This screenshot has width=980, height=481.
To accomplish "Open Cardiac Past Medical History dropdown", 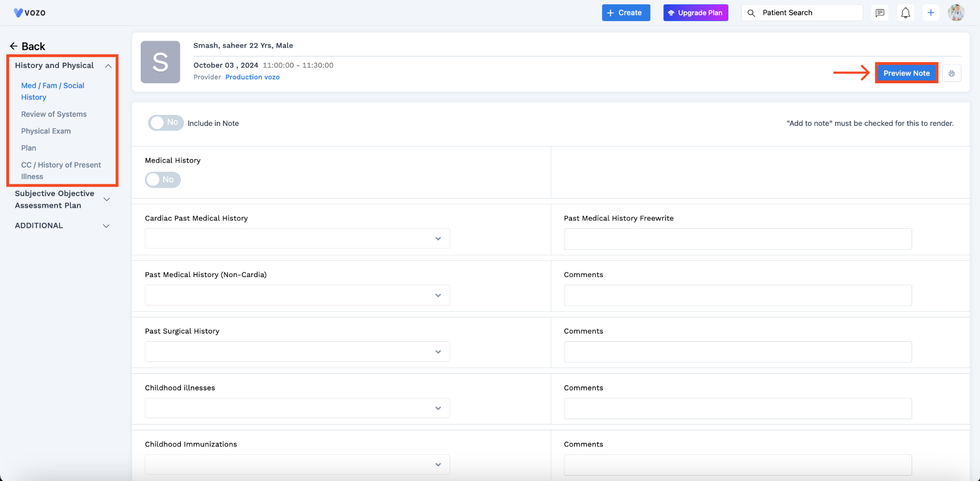I will (297, 238).
